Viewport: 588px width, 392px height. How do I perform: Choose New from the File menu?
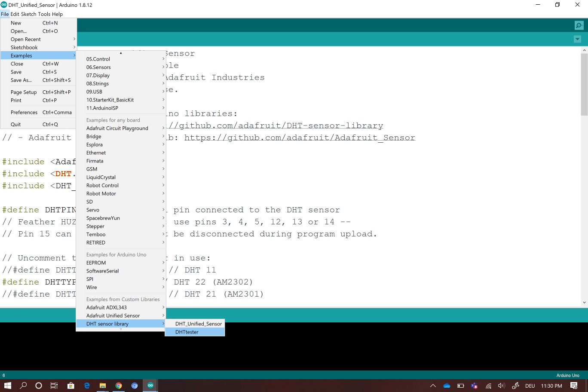pos(39,23)
